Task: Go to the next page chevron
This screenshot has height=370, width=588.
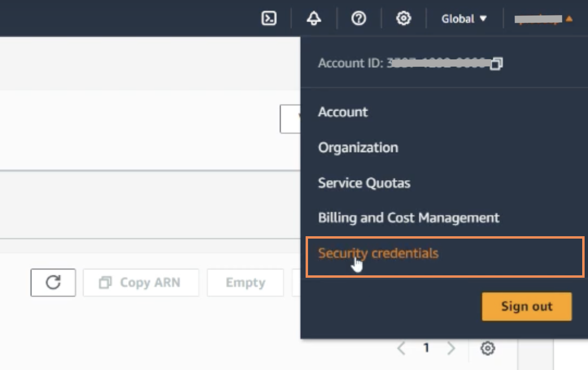Action: 451,348
